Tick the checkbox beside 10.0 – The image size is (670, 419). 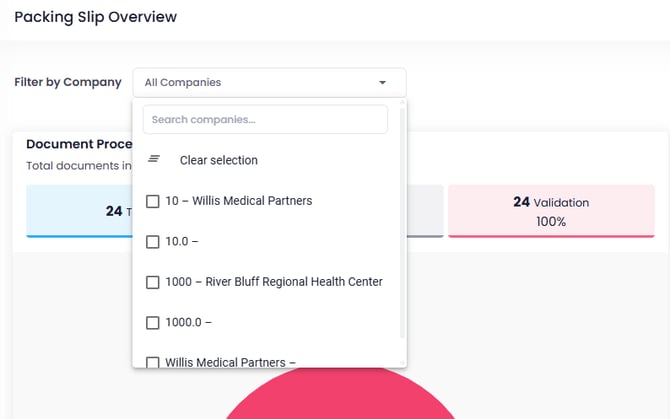tap(153, 242)
